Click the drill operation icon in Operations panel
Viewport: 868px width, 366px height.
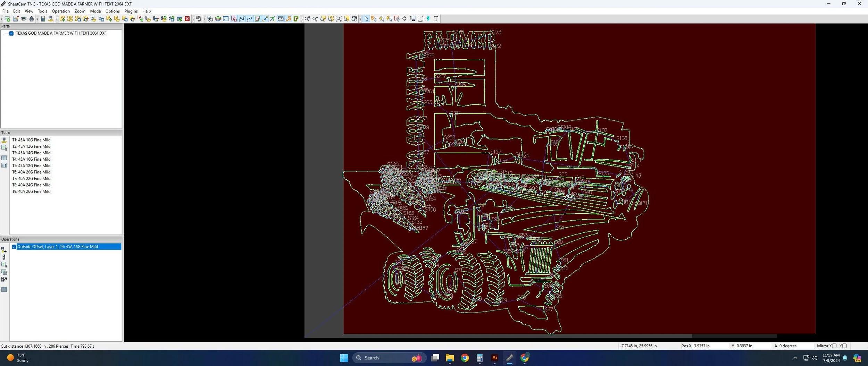point(4,257)
